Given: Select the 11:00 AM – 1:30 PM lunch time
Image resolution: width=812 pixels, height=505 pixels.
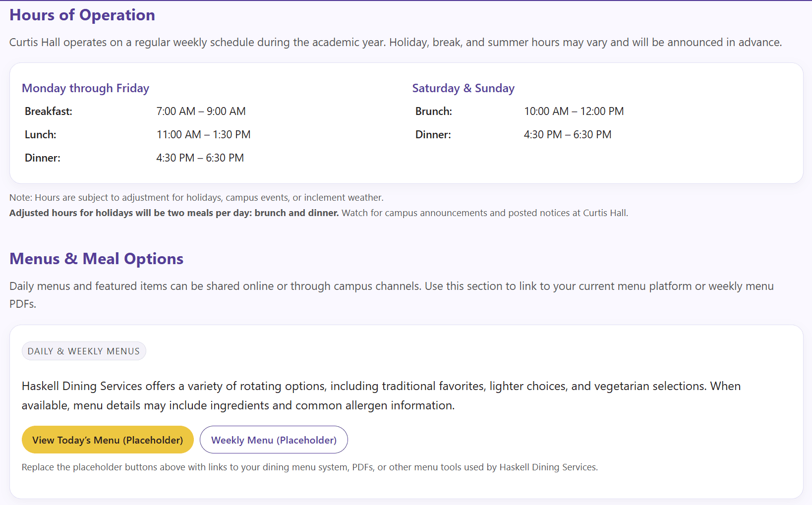Looking at the screenshot, I should [x=203, y=135].
